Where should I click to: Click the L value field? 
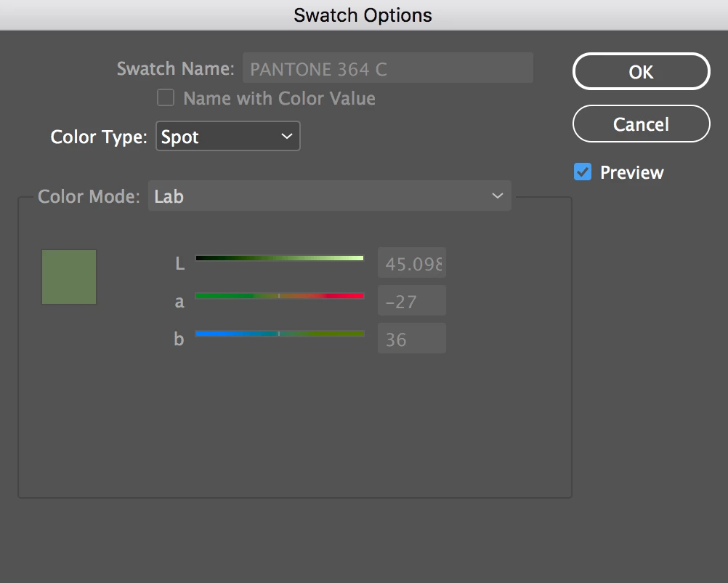411,263
